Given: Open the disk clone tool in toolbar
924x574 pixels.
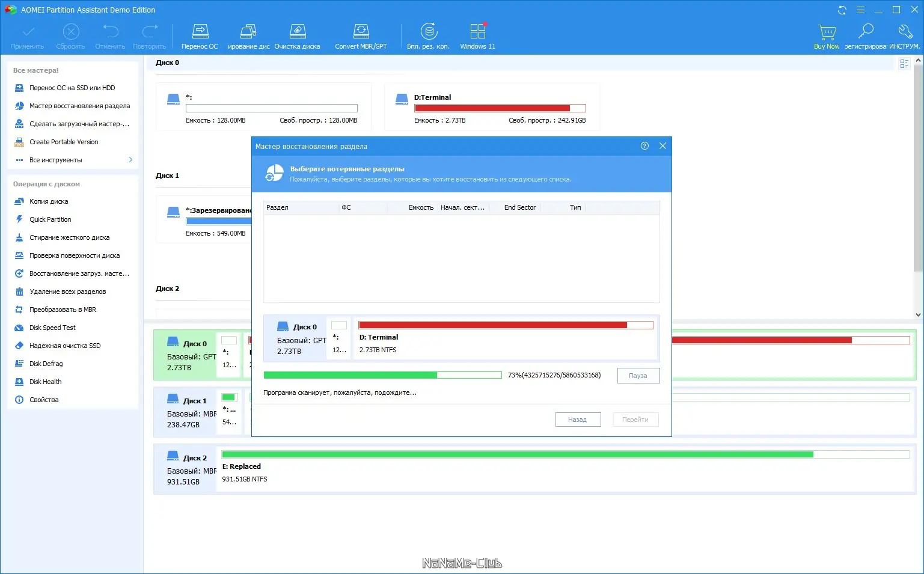Looking at the screenshot, I should pos(248,36).
